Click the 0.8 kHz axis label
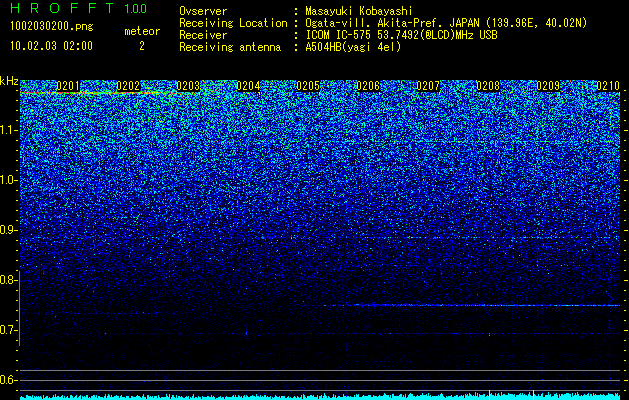 [x=9, y=280]
